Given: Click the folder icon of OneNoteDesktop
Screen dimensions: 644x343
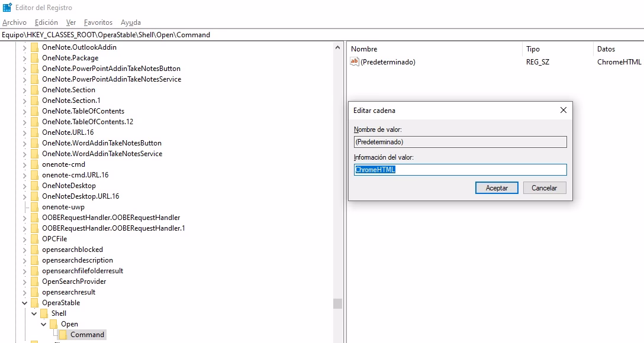Looking at the screenshot, I should 34,186.
